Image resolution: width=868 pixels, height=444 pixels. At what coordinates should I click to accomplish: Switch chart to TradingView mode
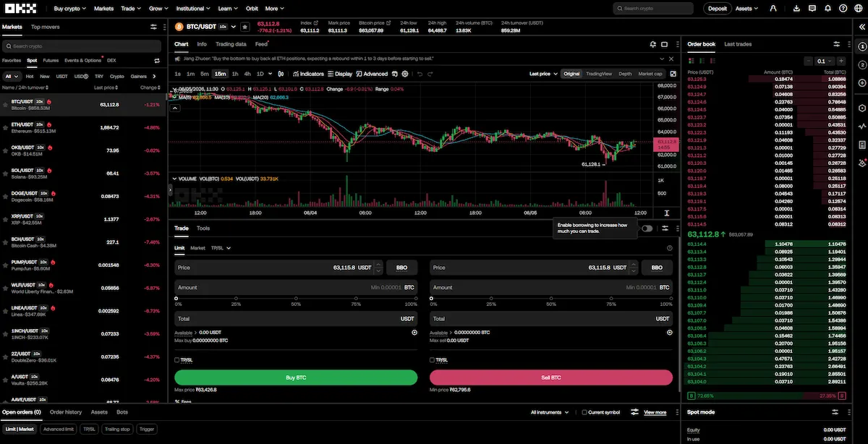(598, 74)
